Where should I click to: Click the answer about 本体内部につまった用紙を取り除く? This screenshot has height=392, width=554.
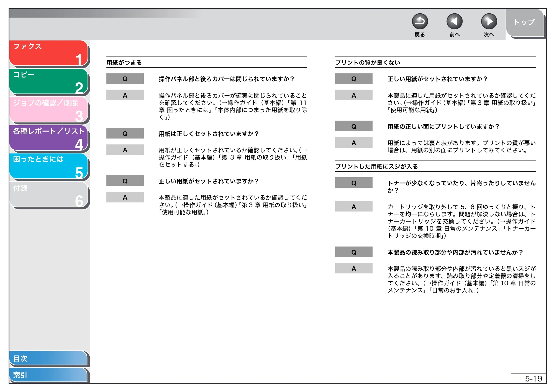[x=233, y=106]
